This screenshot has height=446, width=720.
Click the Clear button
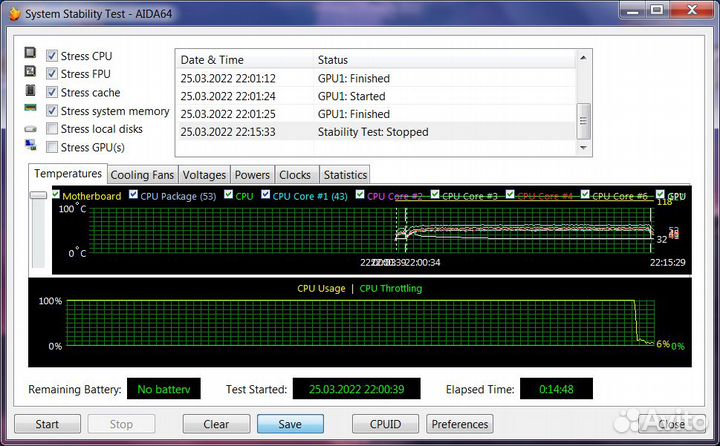[x=216, y=424]
